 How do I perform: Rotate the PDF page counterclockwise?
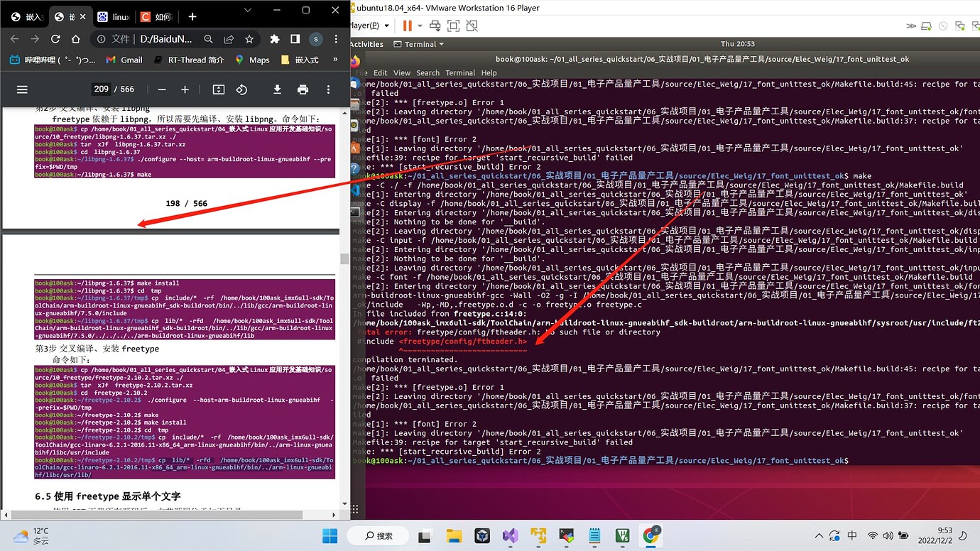coord(241,89)
